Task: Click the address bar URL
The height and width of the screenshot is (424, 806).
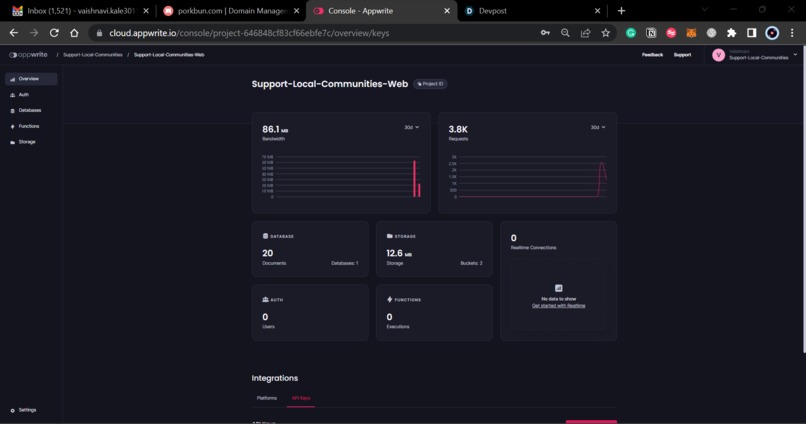Action: point(249,33)
